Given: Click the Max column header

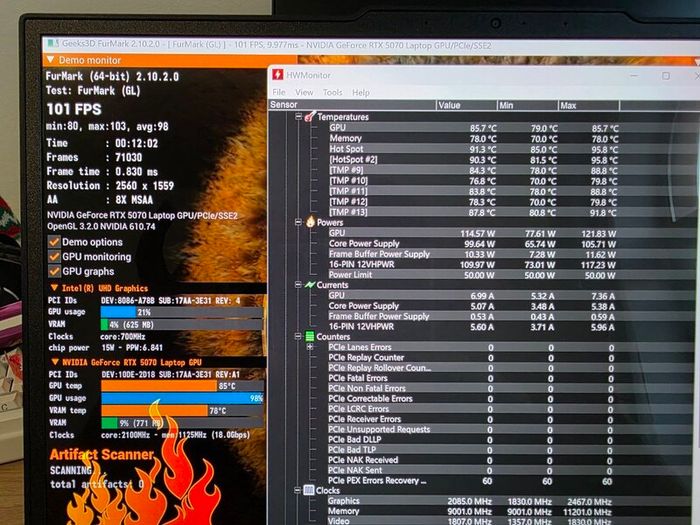Looking at the screenshot, I should 589,106.
